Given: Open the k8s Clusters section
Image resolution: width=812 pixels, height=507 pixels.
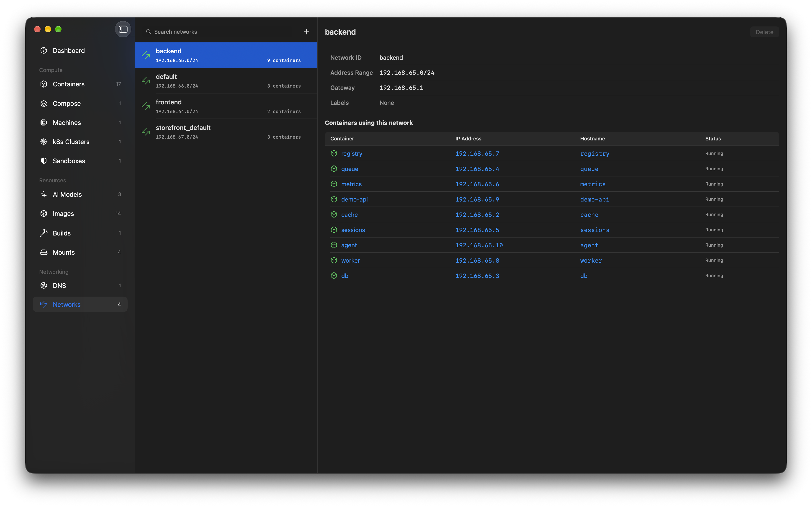Looking at the screenshot, I should (80, 142).
